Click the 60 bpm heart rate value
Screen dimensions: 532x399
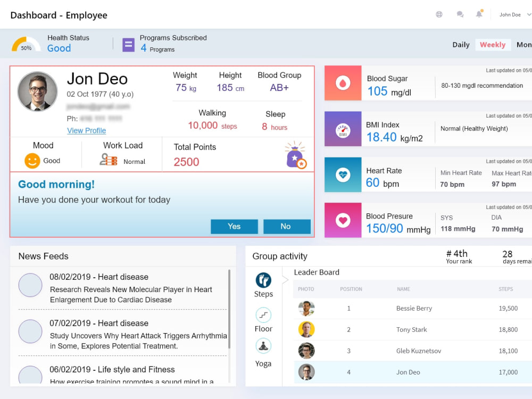click(x=383, y=183)
